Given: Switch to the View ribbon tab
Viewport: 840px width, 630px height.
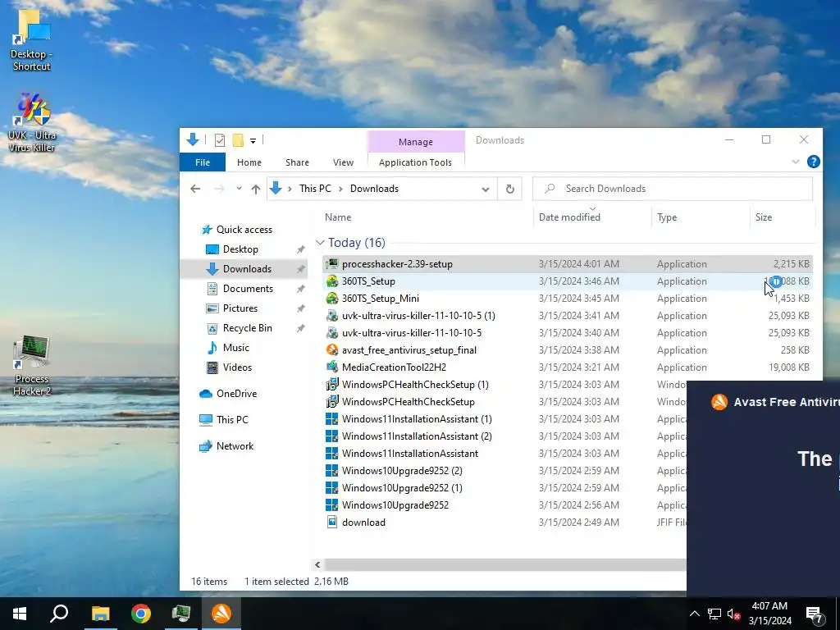Looking at the screenshot, I should click(343, 162).
